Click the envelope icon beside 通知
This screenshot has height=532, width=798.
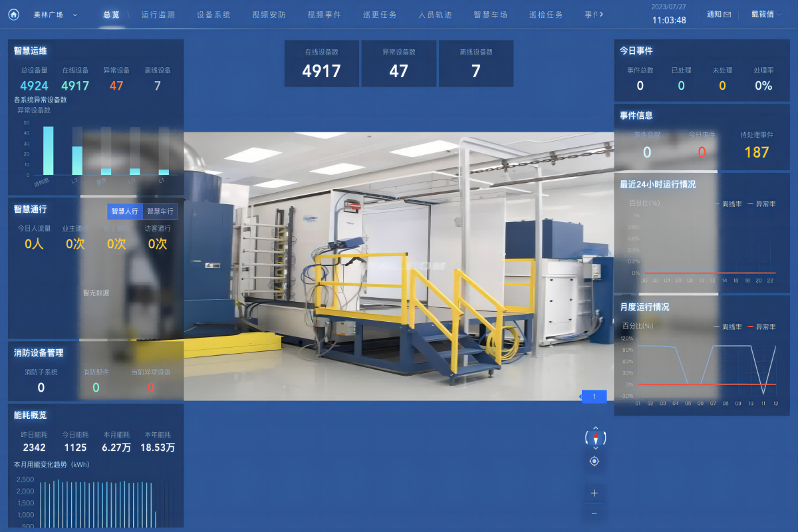(x=727, y=15)
